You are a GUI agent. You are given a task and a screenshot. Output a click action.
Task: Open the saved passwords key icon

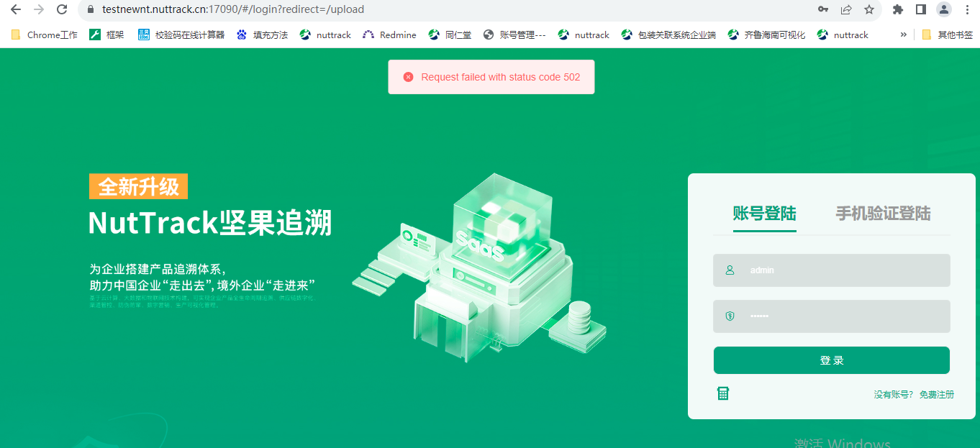pyautogui.click(x=823, y=9)
